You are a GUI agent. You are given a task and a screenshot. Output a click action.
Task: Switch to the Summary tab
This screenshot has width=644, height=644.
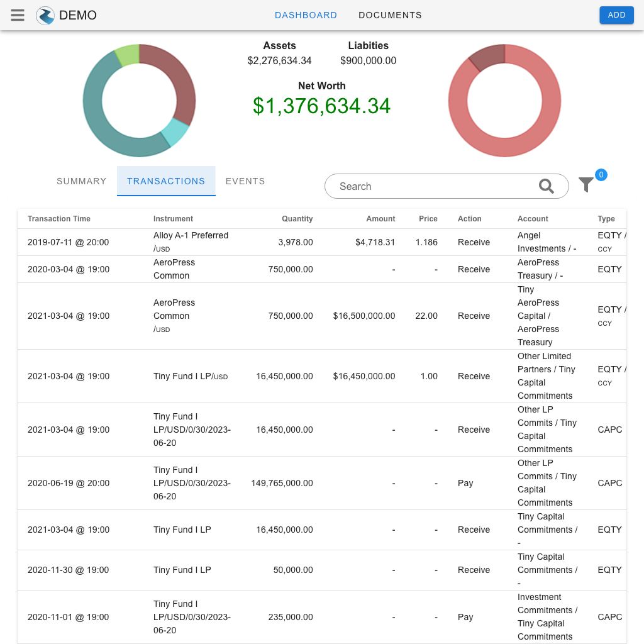(x=82, y=181)
